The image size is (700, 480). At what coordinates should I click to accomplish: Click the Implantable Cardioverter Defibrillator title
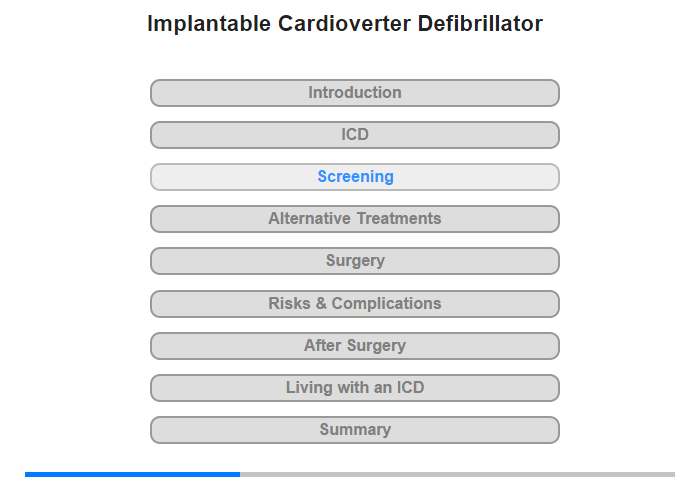pyautogui.click(x=345, y=24)
